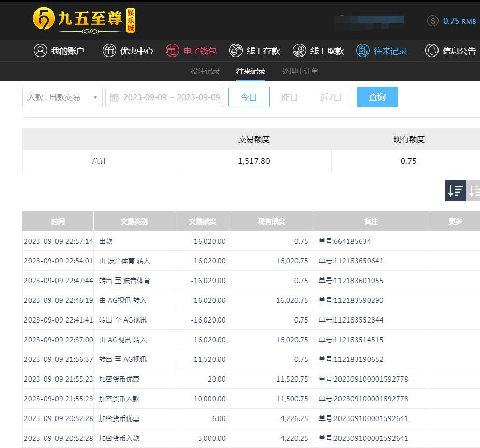Select the 昨日 date filter
The width and height of the screenshot is (480, 448).
click(289, 97)
